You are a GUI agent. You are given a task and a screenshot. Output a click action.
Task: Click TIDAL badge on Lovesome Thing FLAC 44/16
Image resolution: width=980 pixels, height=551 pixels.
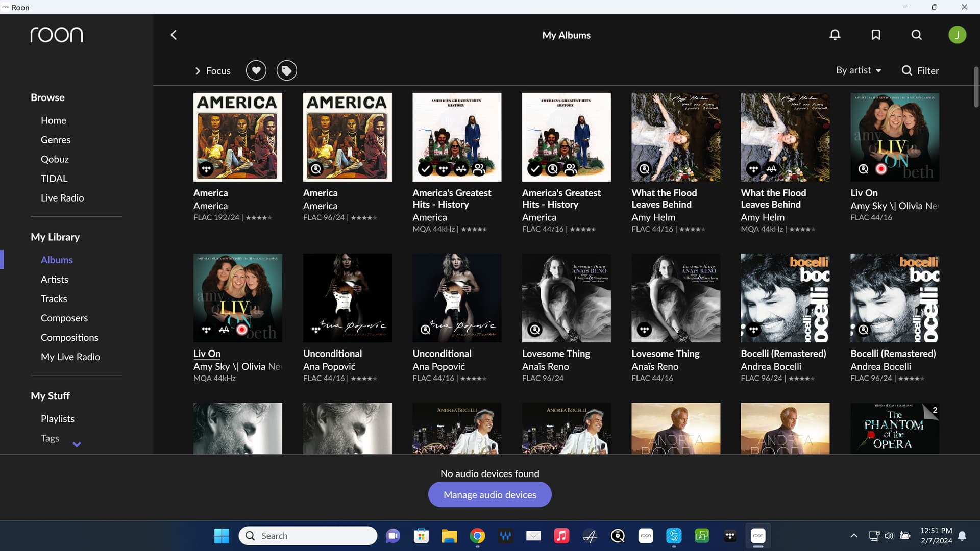click(x=644, y=330)
